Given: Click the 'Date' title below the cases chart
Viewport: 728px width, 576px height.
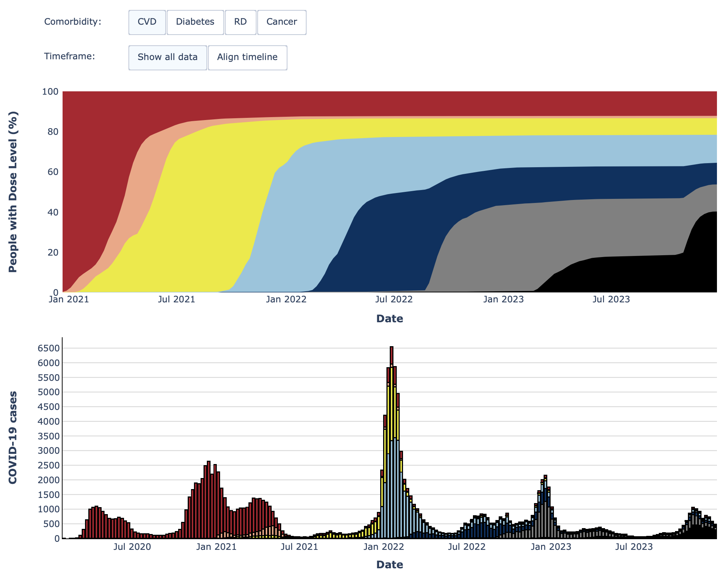Looking at the screenshot, I should pos(390,565).
